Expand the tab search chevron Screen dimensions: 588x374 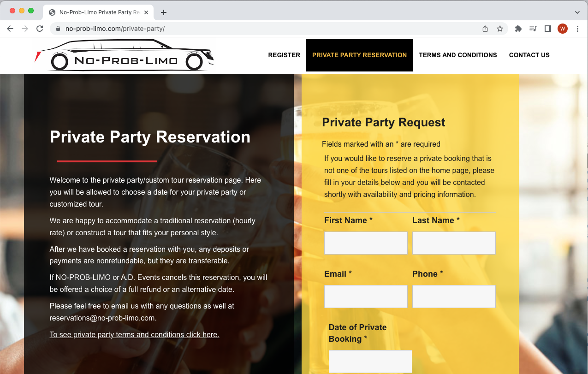[577, 12]
